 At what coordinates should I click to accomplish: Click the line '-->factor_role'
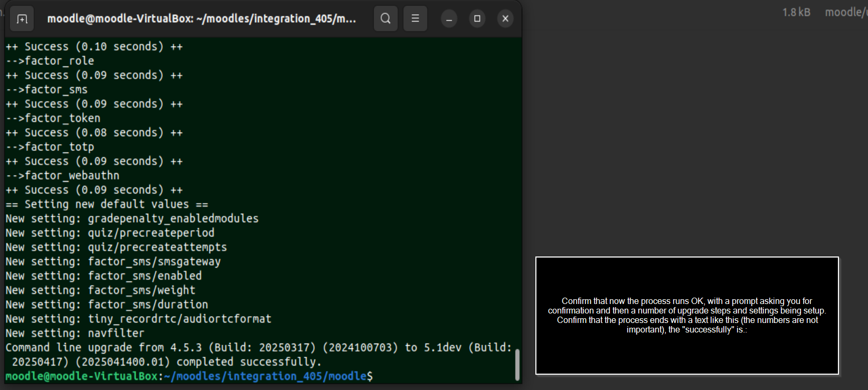[x=50, y=61]
